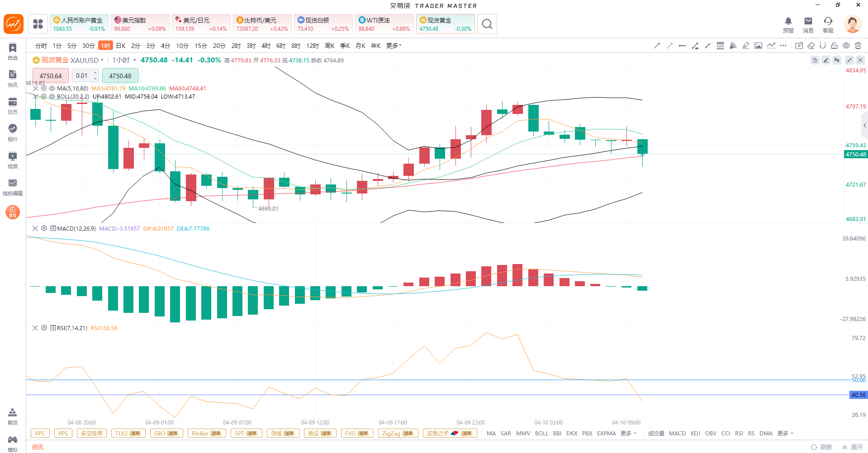Toggle visibility eye of MA(5,10,60) indicator
The width and height of the screenshot is (868, 453).
pos(52,89)
